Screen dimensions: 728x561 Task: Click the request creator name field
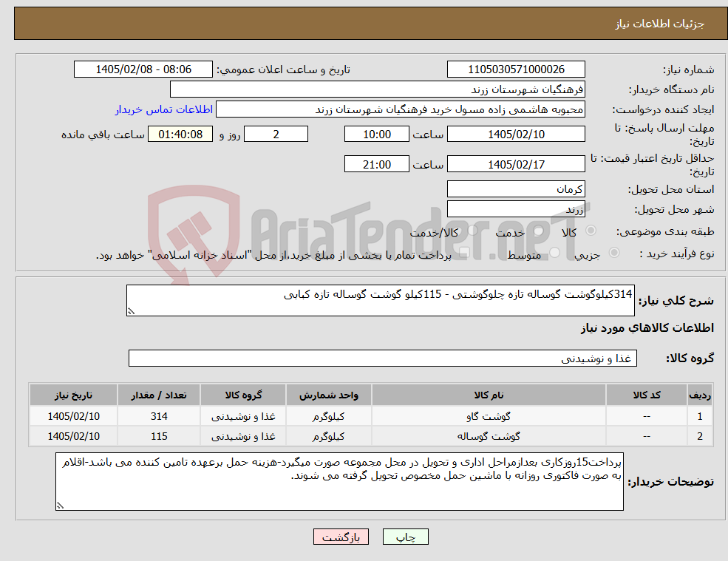click(x=400, y=109)
